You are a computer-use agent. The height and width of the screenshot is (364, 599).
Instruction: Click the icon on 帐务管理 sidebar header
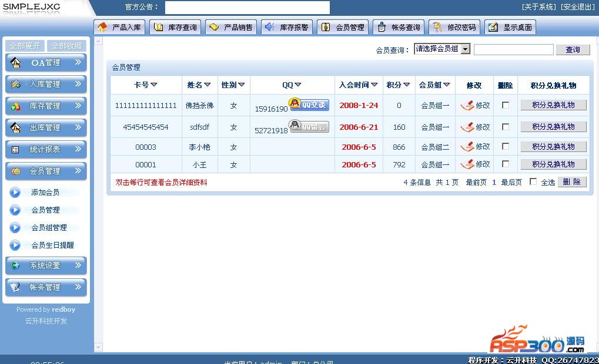pyautogui.click(x=15, y=287)
